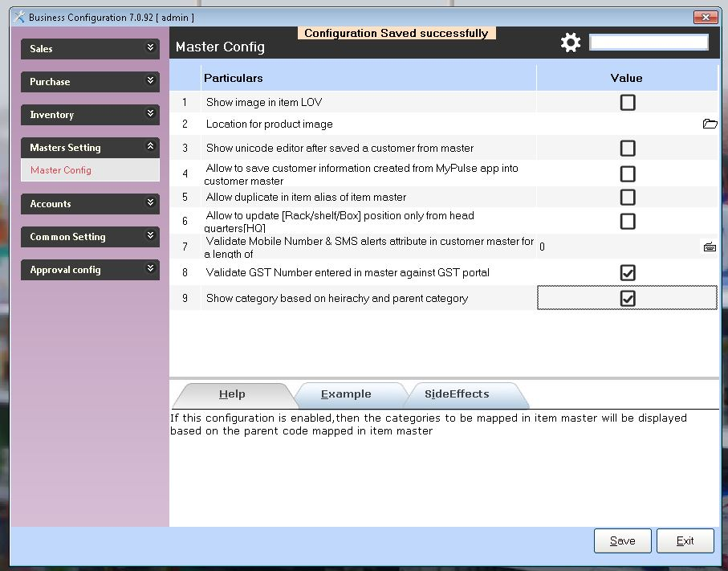Toggle Rack/shelf/Box position from HQ checkbox

pos(627,221)
